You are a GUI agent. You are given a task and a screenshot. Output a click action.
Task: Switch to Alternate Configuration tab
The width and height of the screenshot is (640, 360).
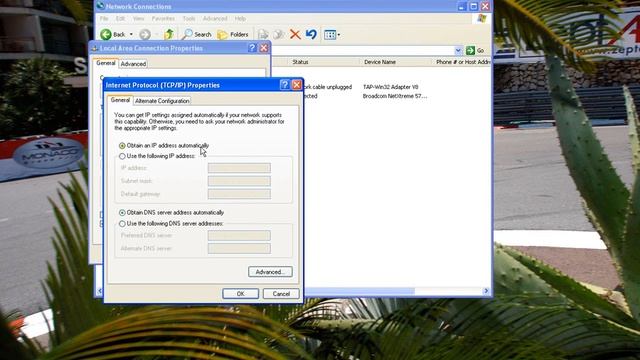pyautogui.click(x=162, y=101)
